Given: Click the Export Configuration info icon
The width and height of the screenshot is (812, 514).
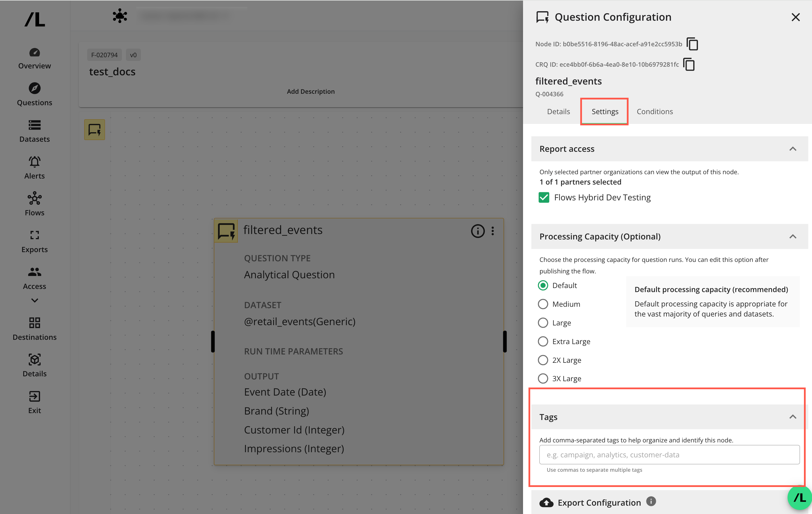Looking at the screenshot, I should pyautogui.click(x=651, y=502).
